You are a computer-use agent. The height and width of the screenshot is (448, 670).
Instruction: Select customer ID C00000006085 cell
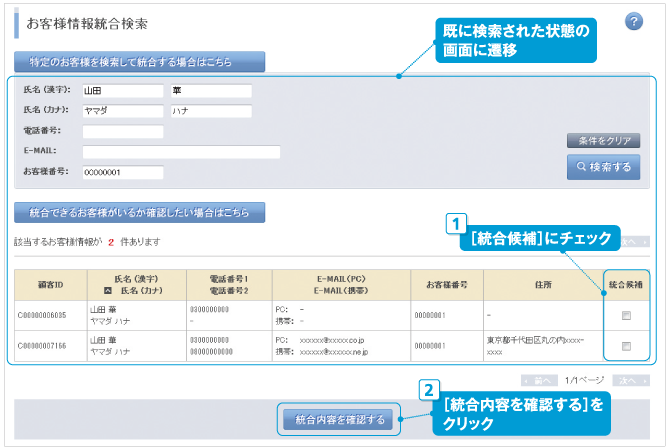pyautogui.click(x=51, y=315)
